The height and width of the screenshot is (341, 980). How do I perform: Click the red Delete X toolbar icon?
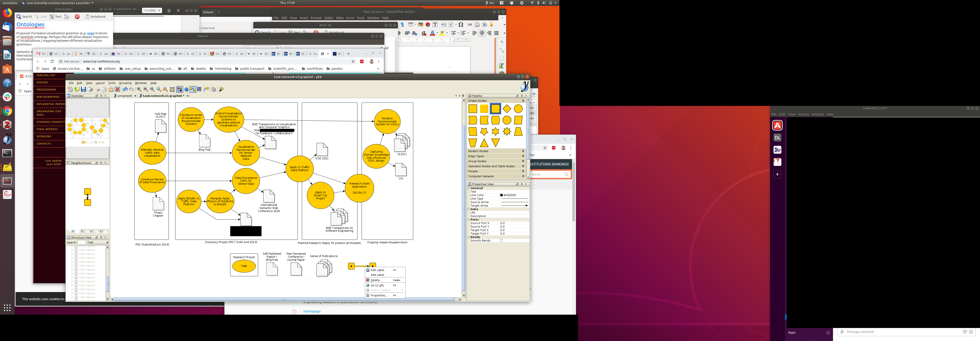pos(117,89)
